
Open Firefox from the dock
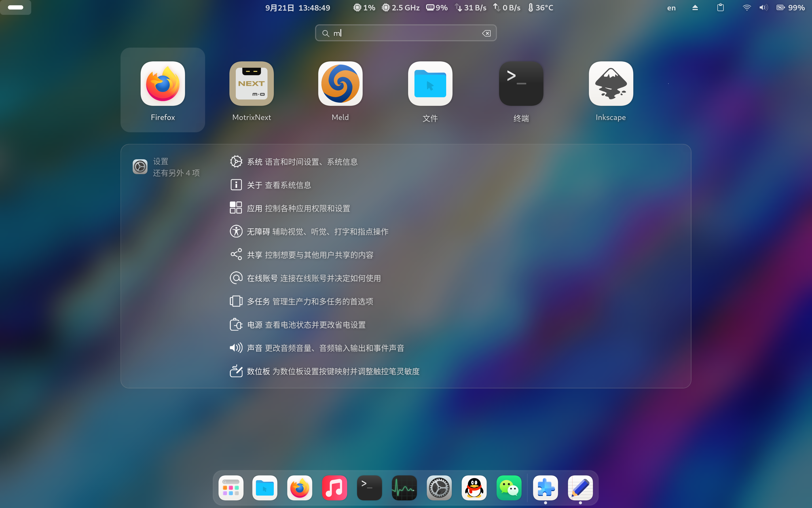(300, 487)
